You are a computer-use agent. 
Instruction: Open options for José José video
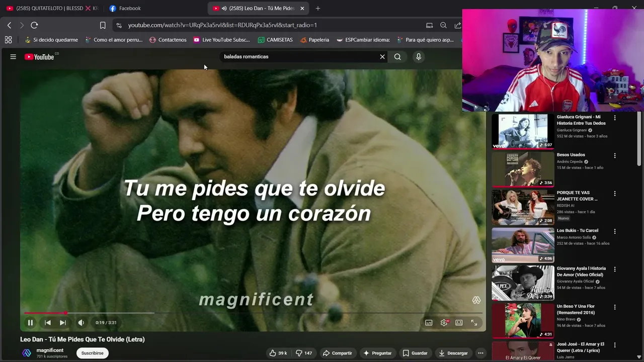614,345
